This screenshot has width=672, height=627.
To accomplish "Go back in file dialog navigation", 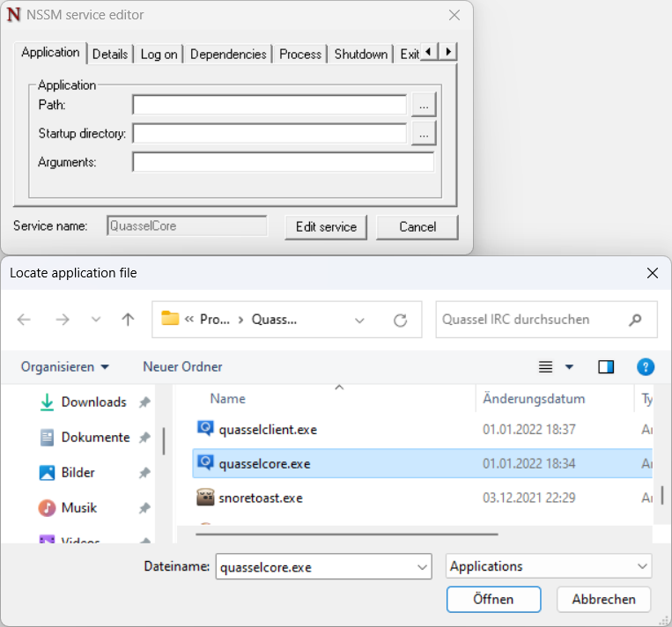I will pos(24,320).
